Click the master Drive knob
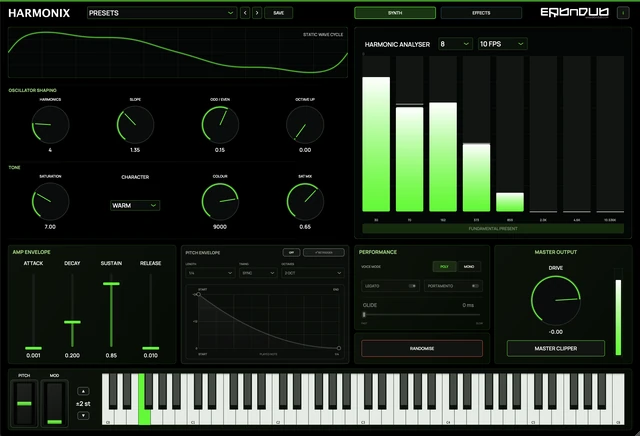640x436 pixels. [556, 300]
